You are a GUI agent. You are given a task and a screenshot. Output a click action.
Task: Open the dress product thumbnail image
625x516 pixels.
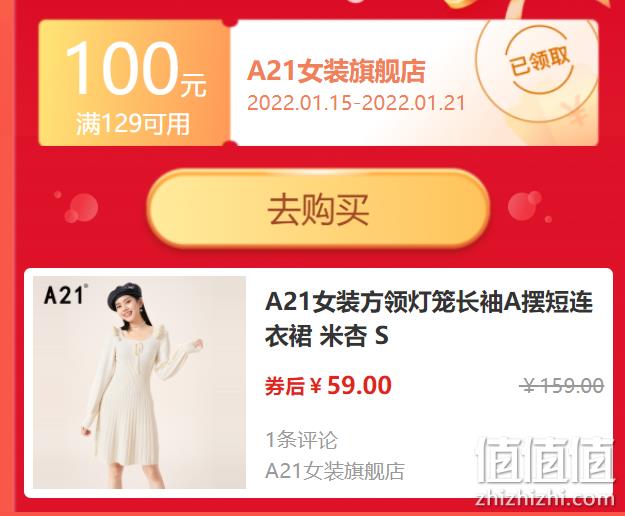pos(139,382)
